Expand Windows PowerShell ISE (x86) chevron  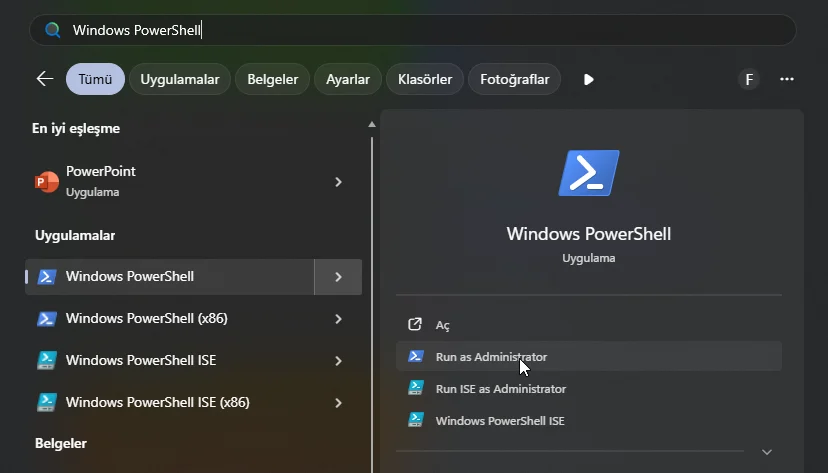point(338,403)
